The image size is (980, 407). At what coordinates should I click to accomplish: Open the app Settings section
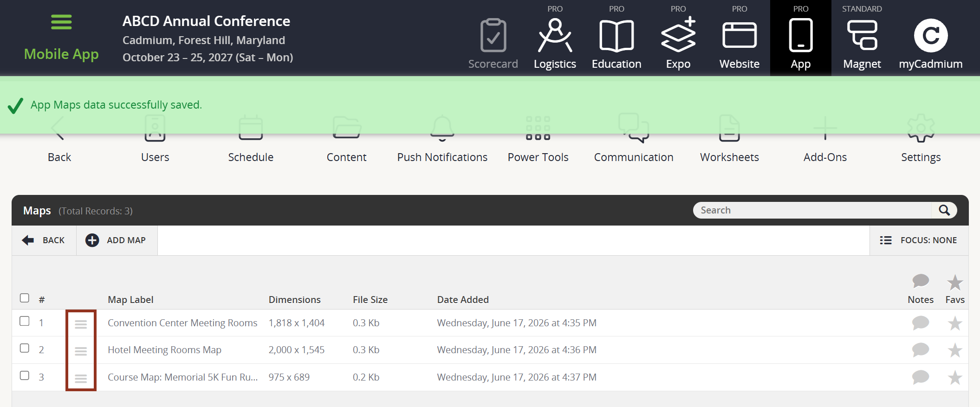coord(921,139)
